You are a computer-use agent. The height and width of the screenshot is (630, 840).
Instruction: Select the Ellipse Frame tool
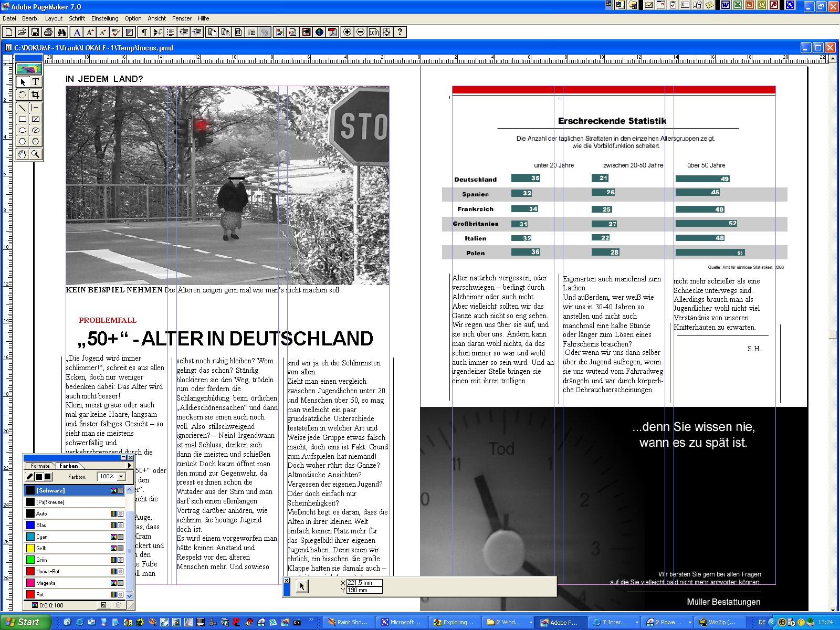coord(35,130)
